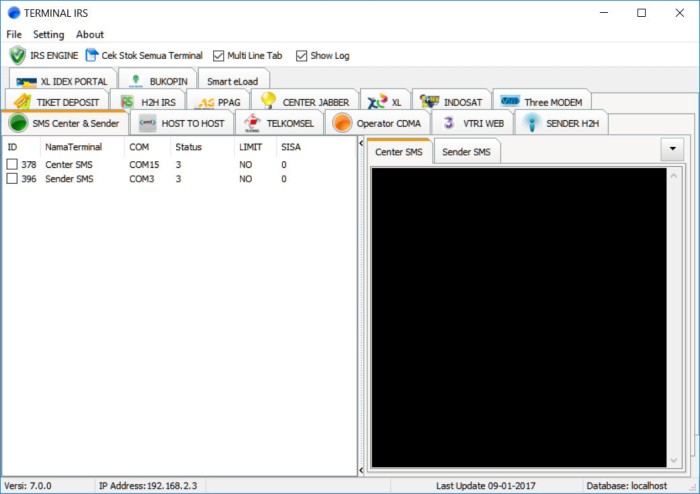Click the IRS ENGINE button label
Screen dimensions: 700x494
click(x=54, y=56)
